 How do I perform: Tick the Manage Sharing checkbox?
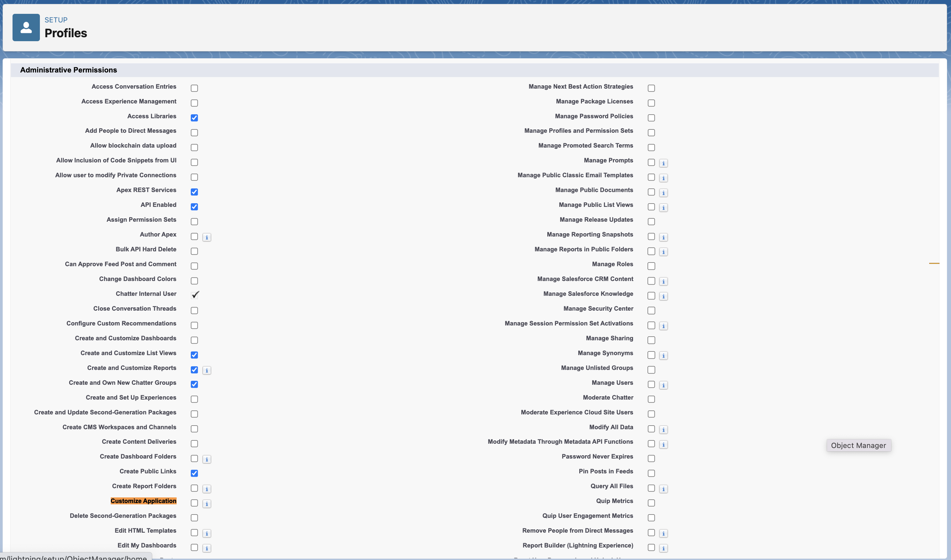(x=651, y=340)
